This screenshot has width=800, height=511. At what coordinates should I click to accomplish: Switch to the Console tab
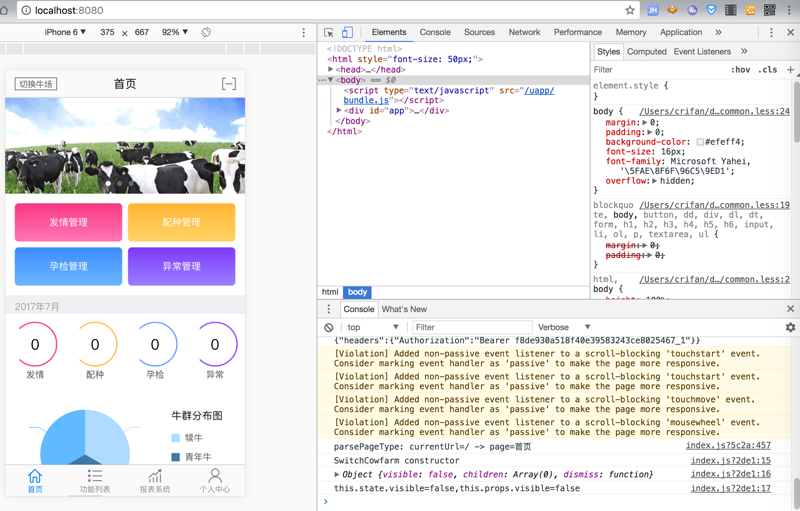click(x=435, y=32)
